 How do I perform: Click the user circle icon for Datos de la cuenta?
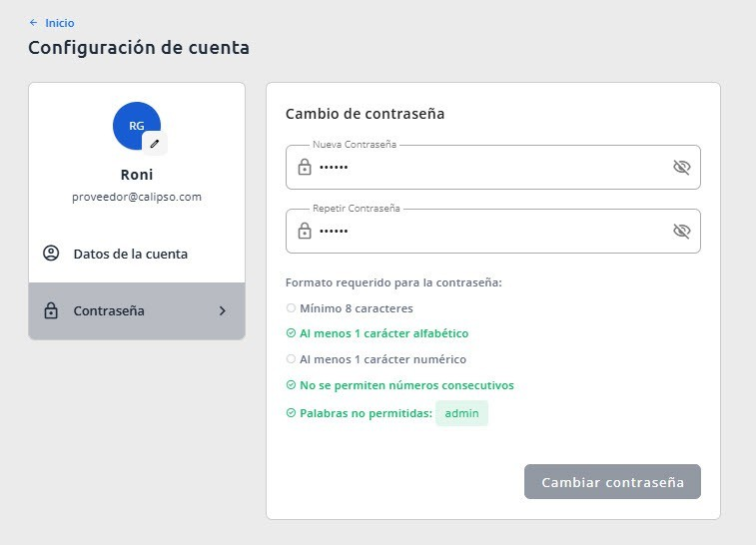51,254
